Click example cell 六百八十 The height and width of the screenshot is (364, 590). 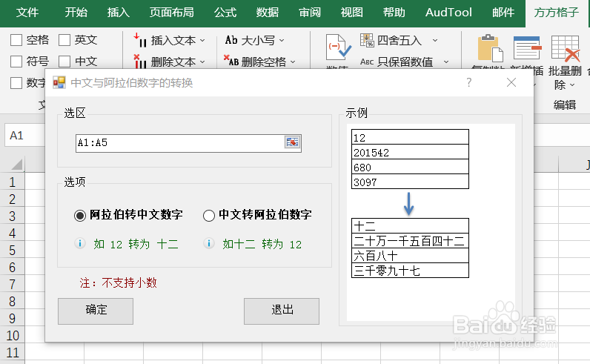click(x=410, y=256)
